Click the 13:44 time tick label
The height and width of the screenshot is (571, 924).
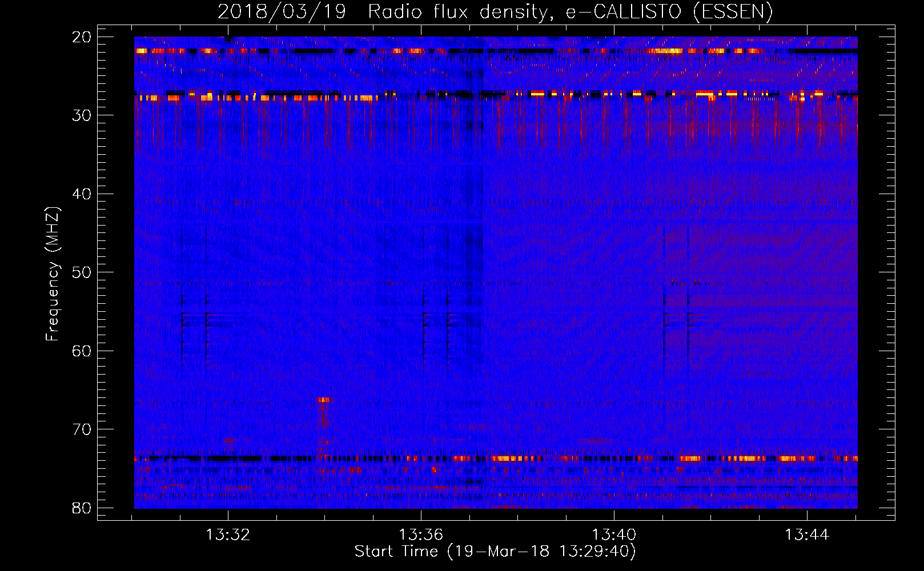click(x=807, y=535)
